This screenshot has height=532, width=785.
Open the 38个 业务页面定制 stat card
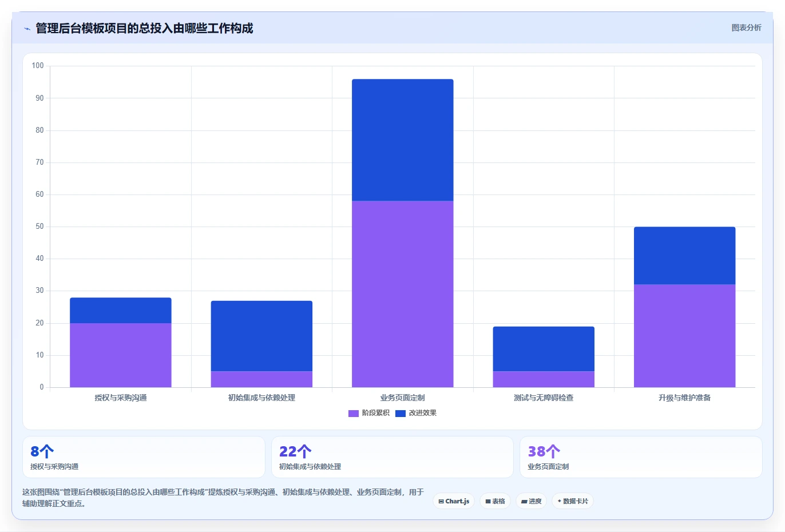tap(641, 457)
